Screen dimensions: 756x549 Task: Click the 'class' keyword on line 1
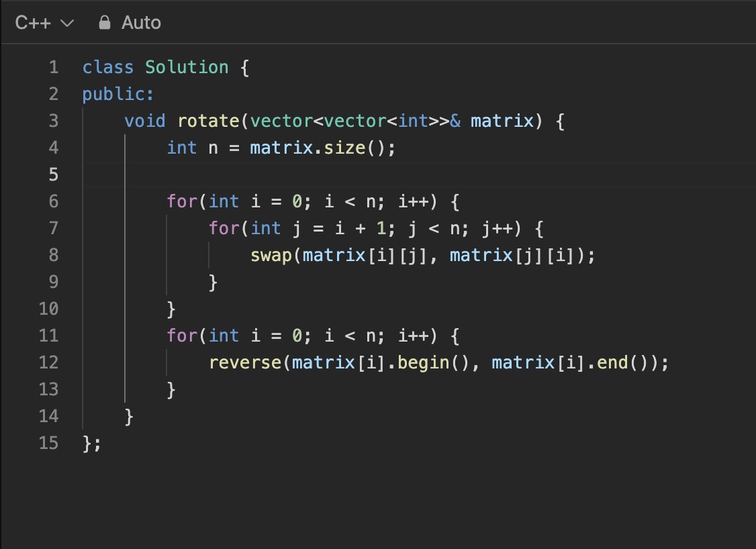click(x=108, y=67)
